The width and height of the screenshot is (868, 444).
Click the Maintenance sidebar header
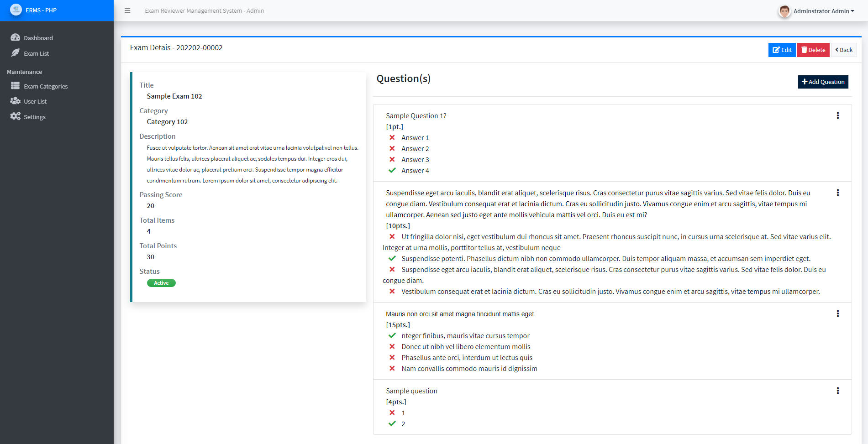tap(25, 72)
